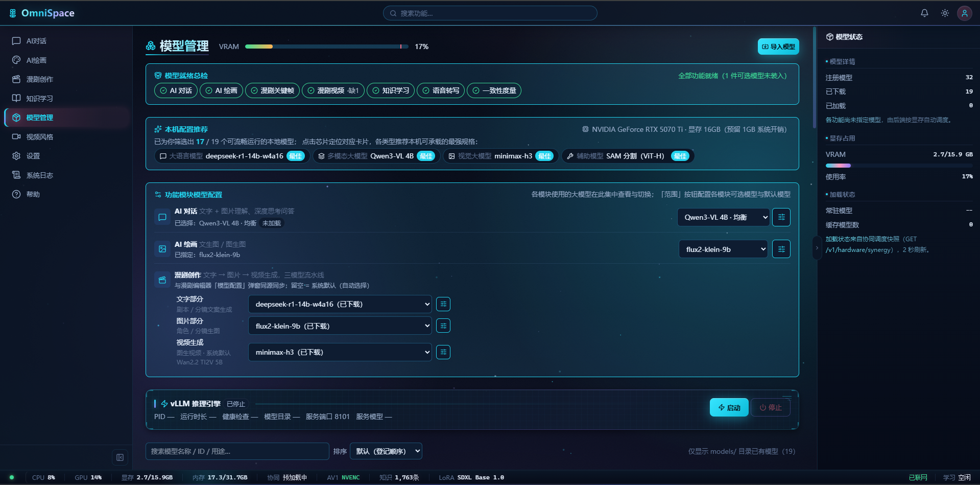Toggle the AI 对话 readiness chip
Image resolution: width=980 pixels, height=485 pixels.
tap(176, 90)
